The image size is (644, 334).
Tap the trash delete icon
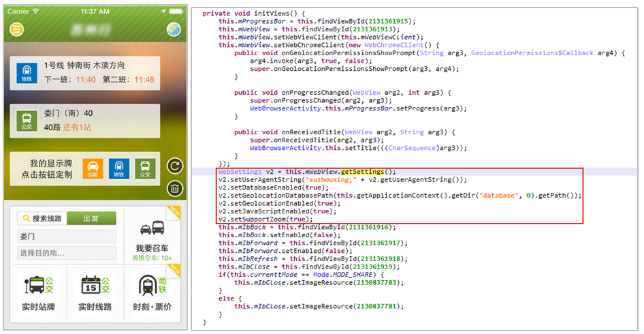coord(174,188)
